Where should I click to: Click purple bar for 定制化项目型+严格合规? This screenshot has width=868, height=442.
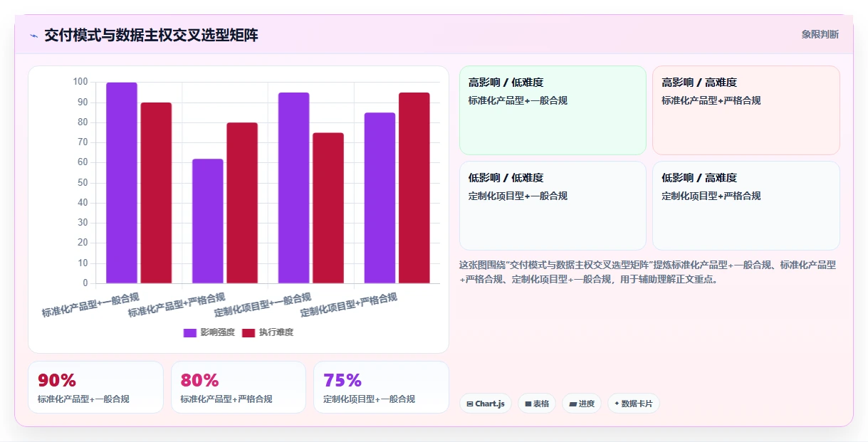point(380,198)
